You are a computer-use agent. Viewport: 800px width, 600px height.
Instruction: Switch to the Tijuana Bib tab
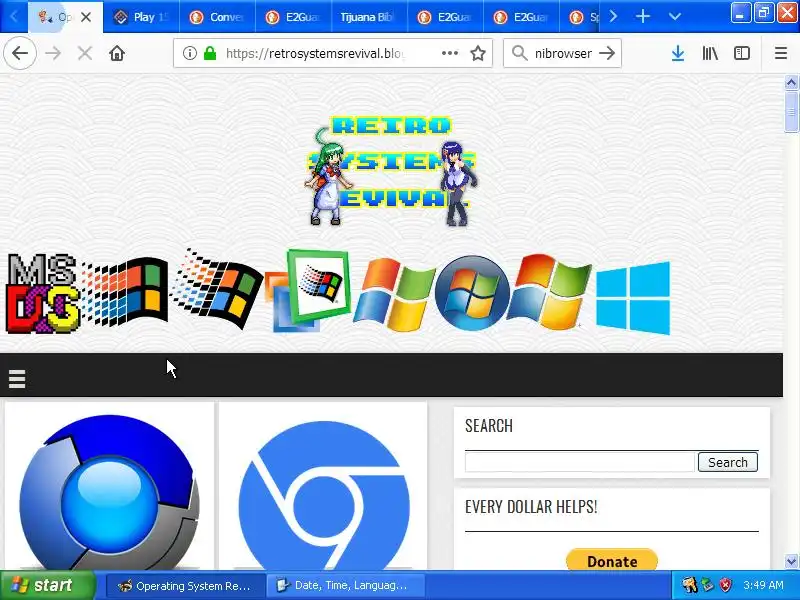369,17
